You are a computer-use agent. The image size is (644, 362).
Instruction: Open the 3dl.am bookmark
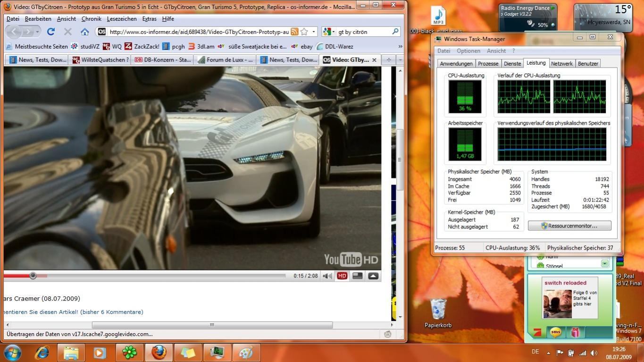pyautogui.click(x=201, y=46)
